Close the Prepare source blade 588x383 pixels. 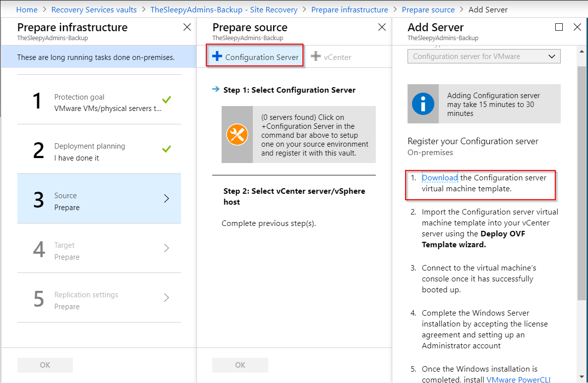pos(382,27)
